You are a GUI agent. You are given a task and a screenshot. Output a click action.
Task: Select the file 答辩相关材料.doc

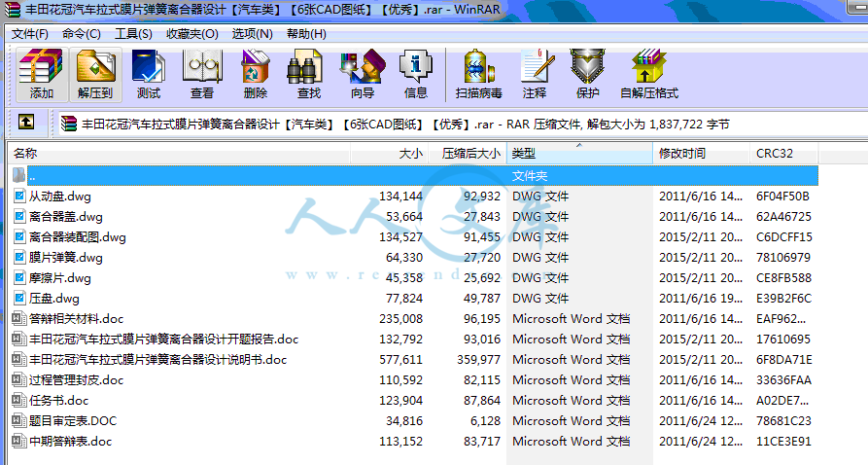click(77, 319)
